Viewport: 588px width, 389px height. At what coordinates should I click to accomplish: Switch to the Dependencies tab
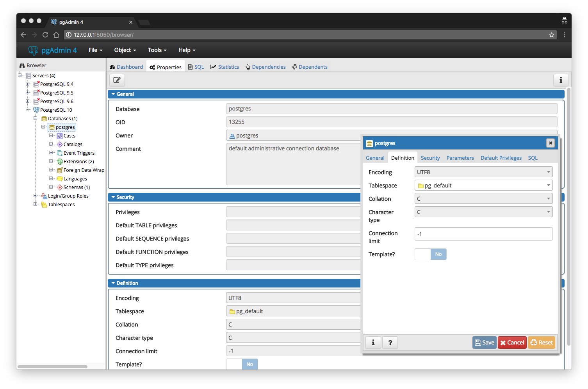265,67
